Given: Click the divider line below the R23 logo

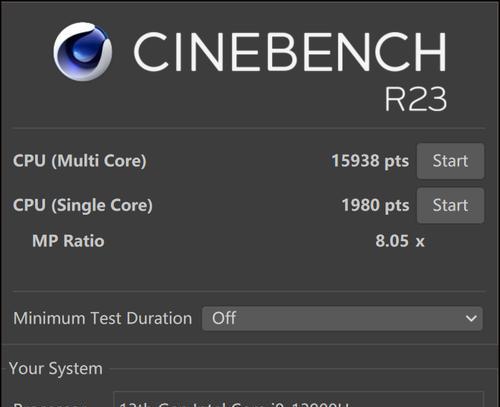Looking at the screenshot, I should (x=248, y=128).
